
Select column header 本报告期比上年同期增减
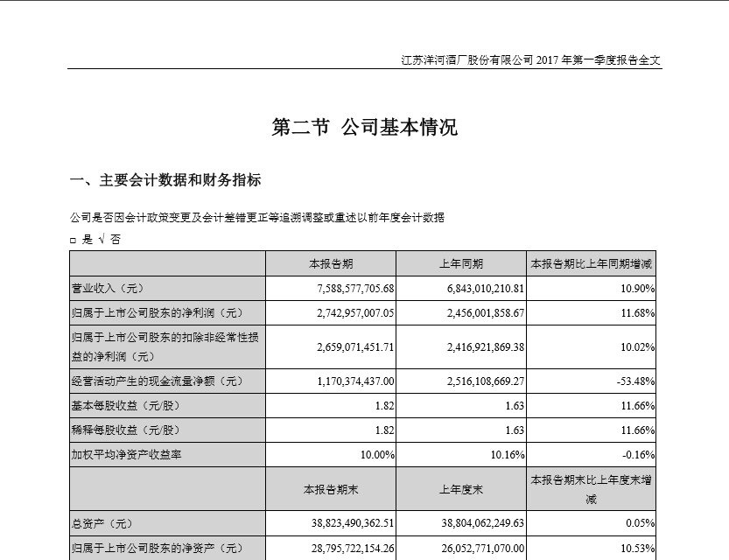tap(591, 264)
